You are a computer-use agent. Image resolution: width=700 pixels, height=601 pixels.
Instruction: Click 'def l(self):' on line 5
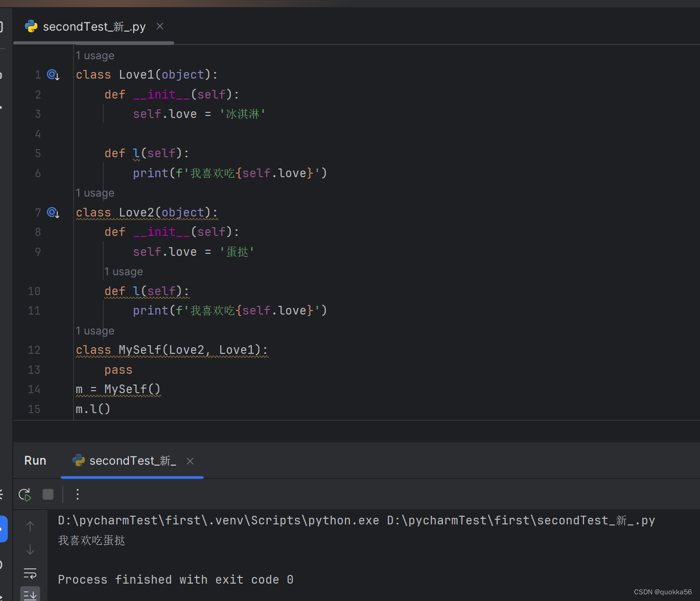(x=147, y=154)
